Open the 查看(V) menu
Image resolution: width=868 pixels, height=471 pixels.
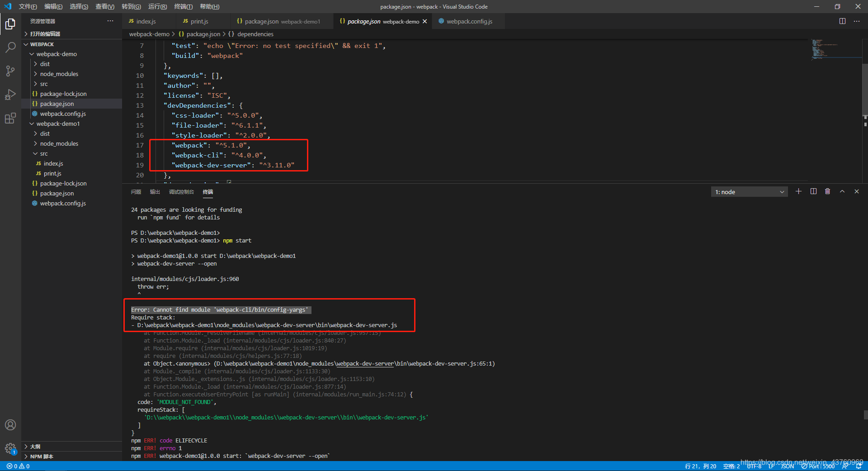pyautogui.click(x=105, y=6)
